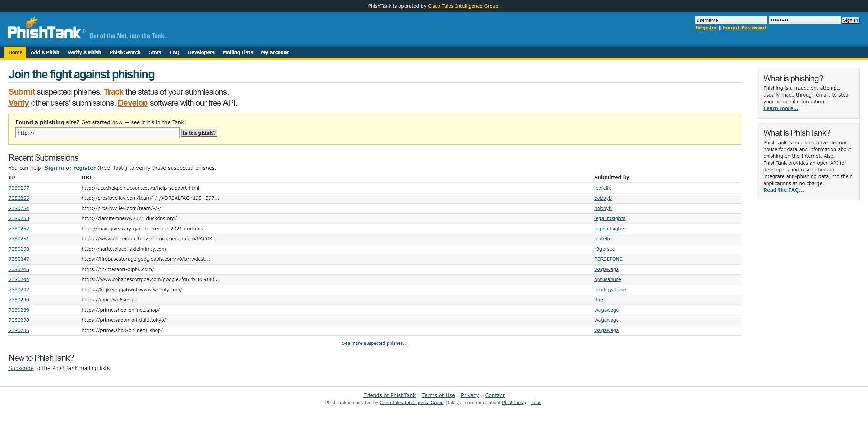Click in the password field
Viewport: 868px width, 421px height.
[804, 20]
